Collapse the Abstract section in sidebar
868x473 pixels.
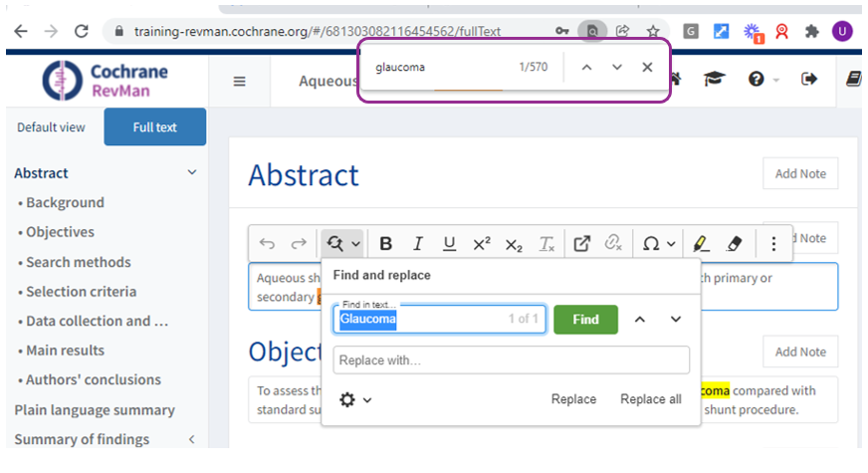[x=192, y=173]
